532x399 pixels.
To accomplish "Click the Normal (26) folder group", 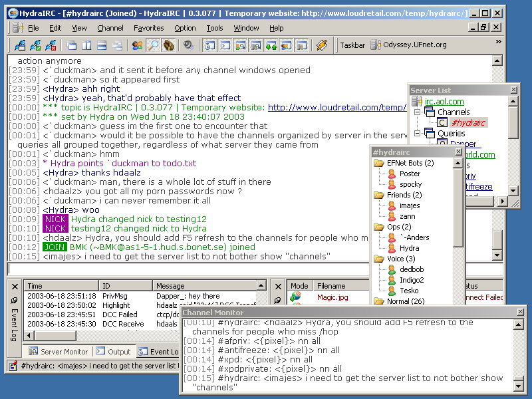I will pos(406,301).
